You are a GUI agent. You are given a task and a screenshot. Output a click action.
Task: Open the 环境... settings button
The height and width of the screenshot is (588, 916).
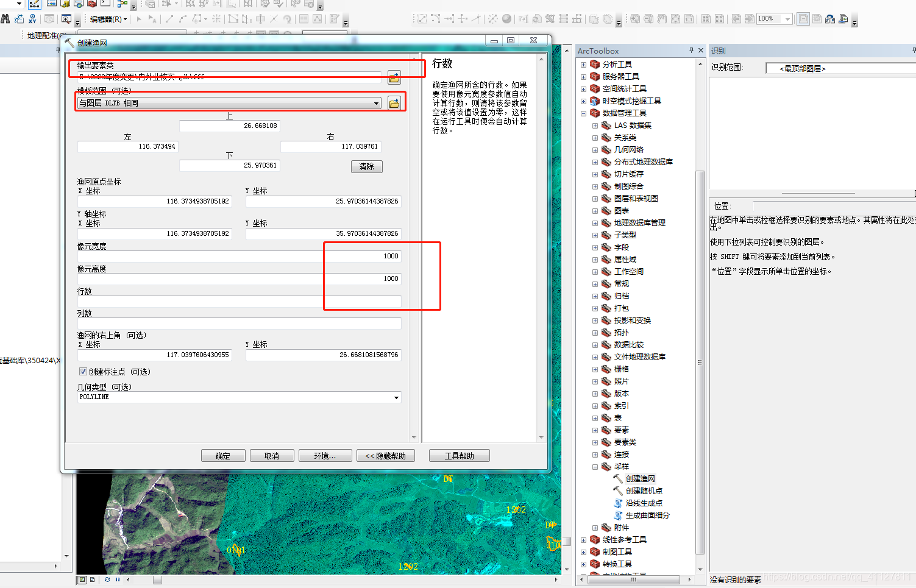325,456
